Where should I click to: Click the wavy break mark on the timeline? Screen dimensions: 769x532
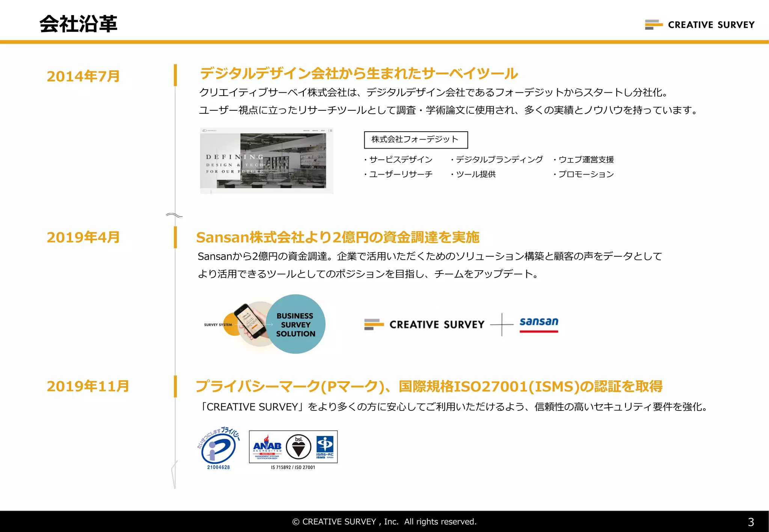pos(174,215)
